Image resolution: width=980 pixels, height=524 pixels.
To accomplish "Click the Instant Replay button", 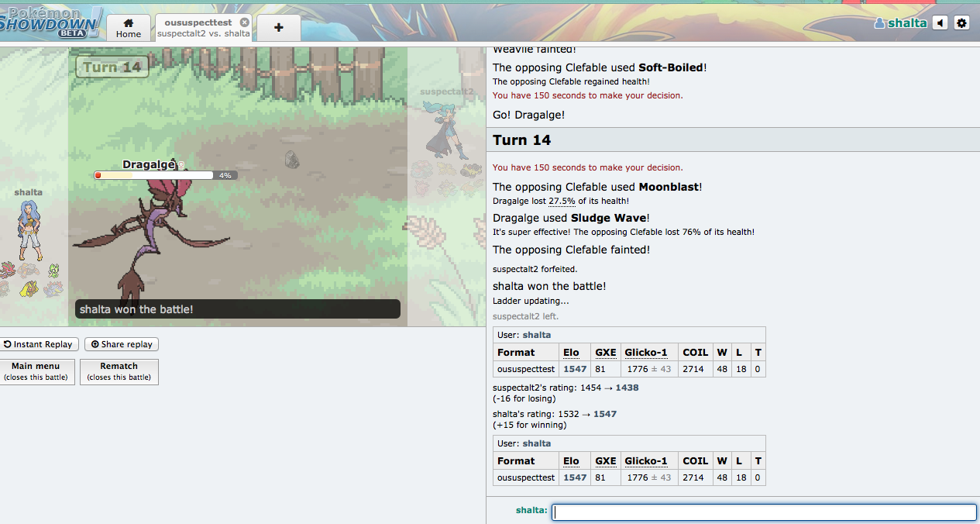I will pyautogui.click(x=38, y=344).
